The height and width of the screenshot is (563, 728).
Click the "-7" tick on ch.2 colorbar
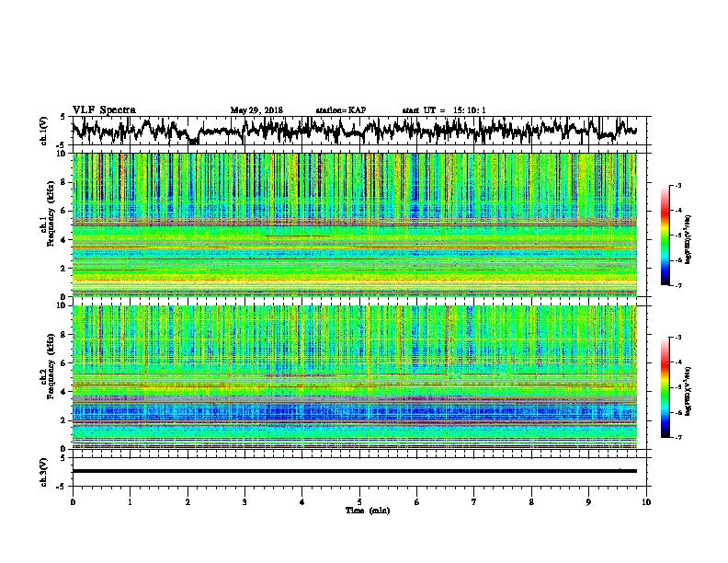[678, 438]
